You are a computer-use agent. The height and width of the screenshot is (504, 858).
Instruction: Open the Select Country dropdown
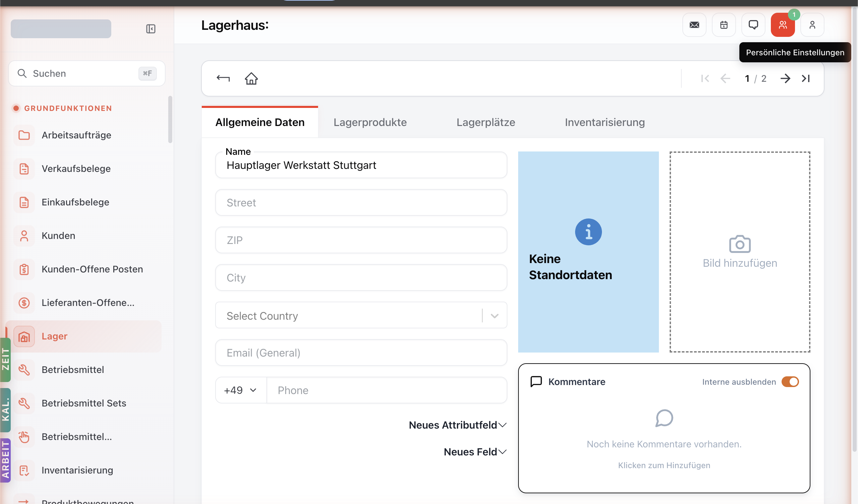pyautogui.click(x=361, y=315)
